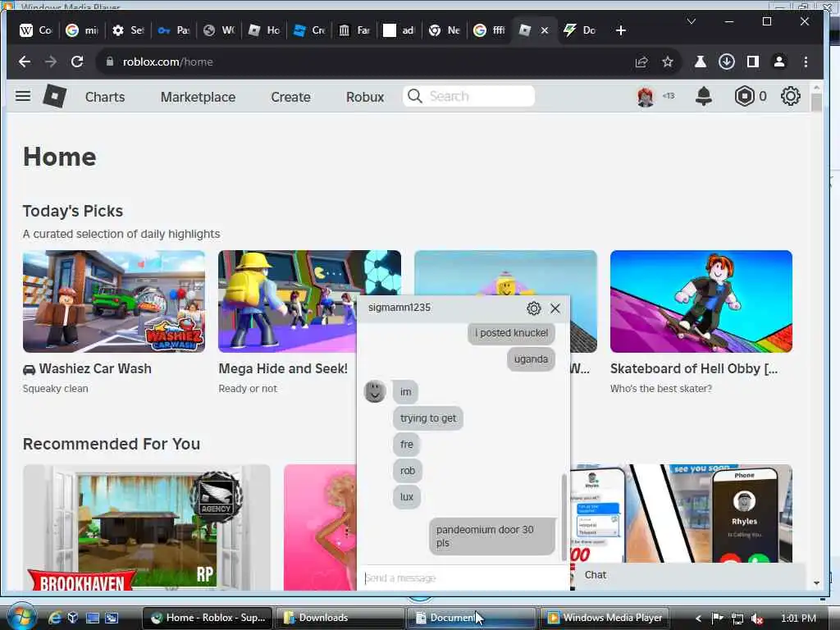This screenshot has width=840, height=630.
Task: Go back in browser
Action: (24, 62)
